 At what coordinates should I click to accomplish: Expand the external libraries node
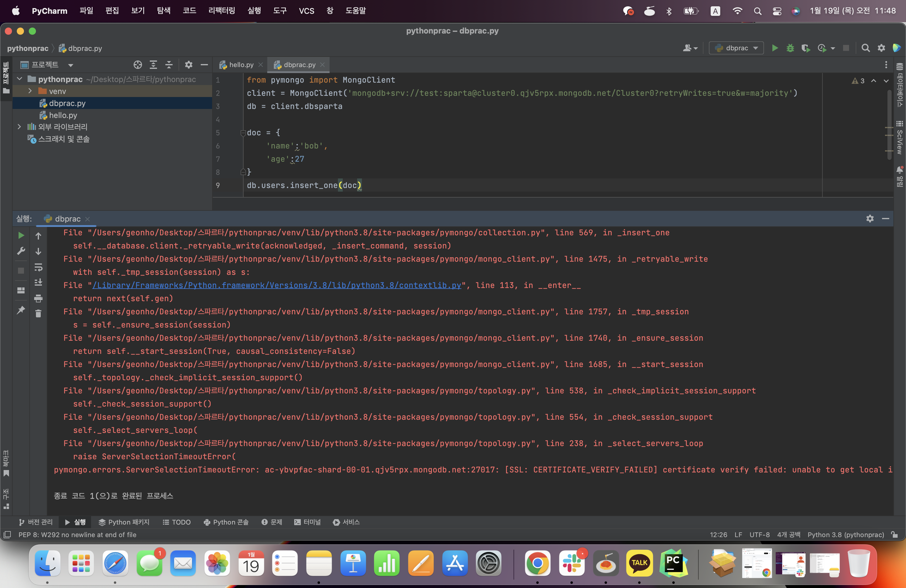click(x=19, y=127)
